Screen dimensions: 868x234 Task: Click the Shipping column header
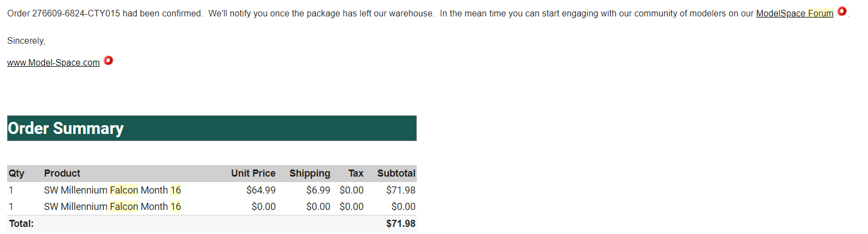pos(310,173)
